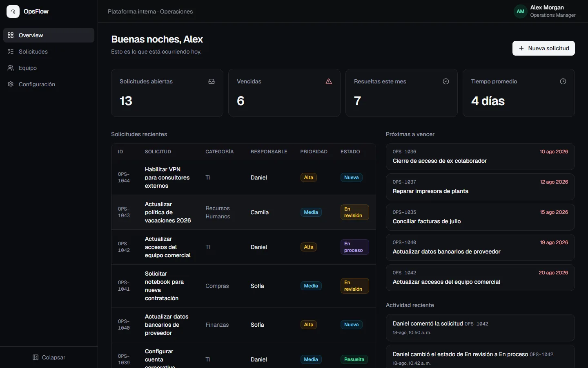Go to Solicitudes in the sidebar
Viewport: 588px width, 368px height.
49,52
